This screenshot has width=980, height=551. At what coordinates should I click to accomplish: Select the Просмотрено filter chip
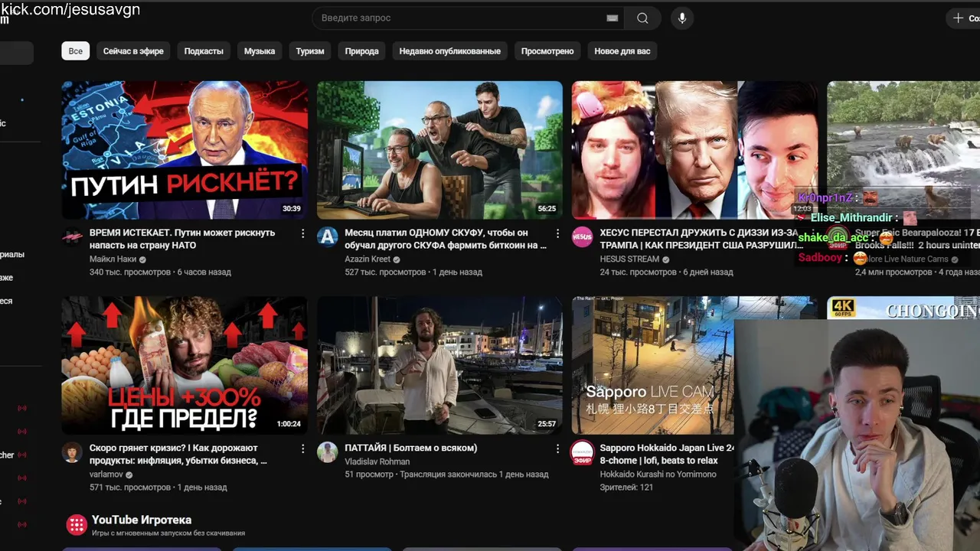click(547, 51)
